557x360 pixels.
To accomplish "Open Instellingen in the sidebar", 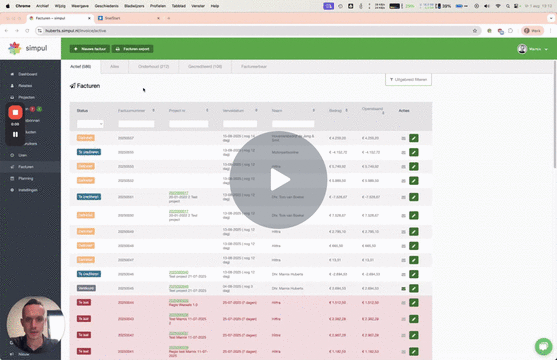I will (x=28, y=190).
